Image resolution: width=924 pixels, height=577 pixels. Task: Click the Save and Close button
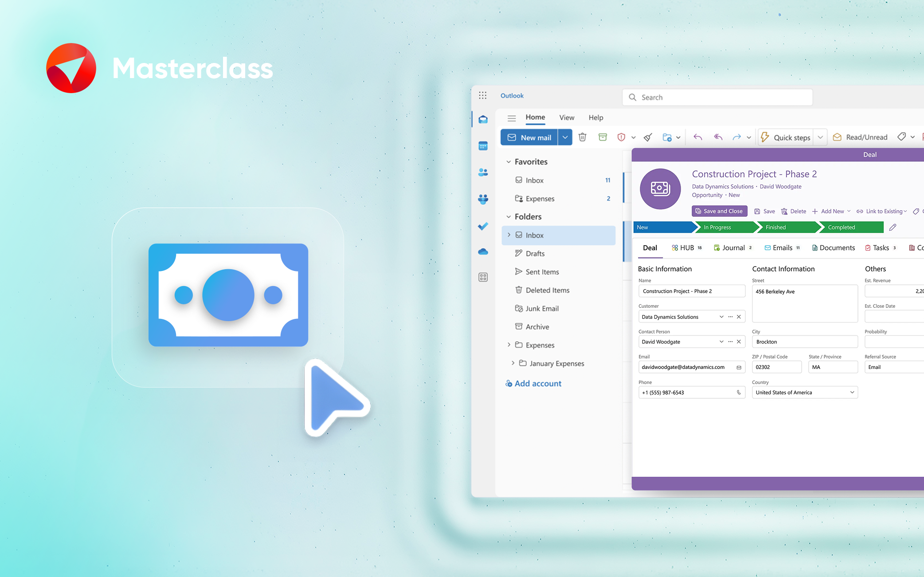(x=719, y=211)
